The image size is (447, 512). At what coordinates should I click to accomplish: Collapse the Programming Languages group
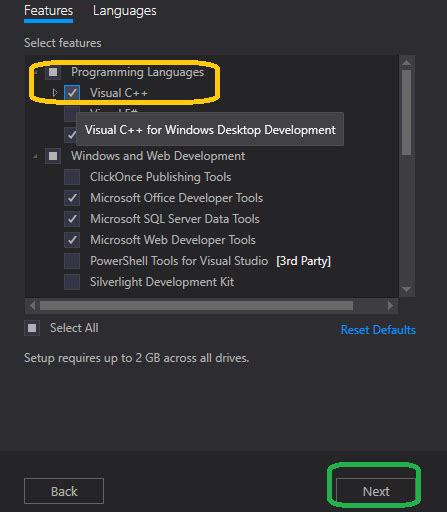click(35, 72)
